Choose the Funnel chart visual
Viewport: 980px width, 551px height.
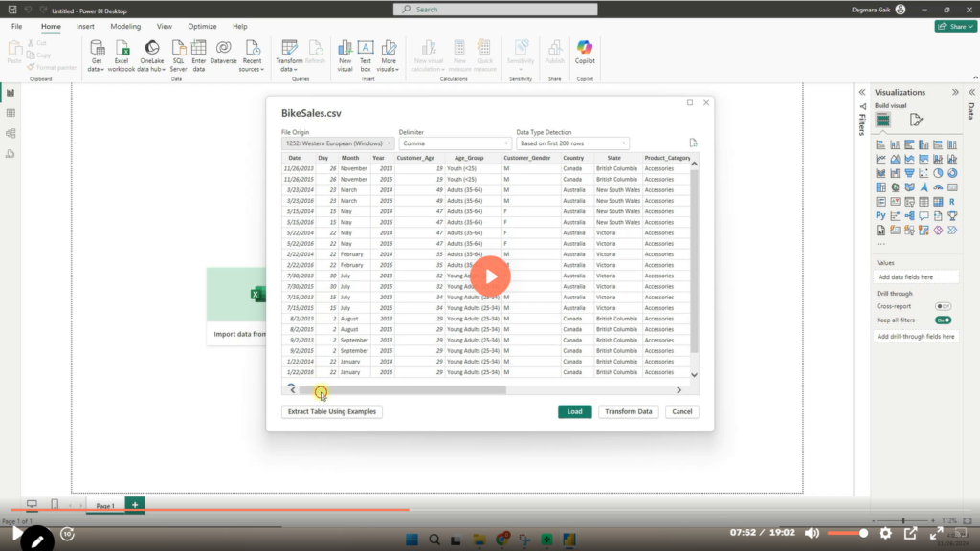(909, 173)
